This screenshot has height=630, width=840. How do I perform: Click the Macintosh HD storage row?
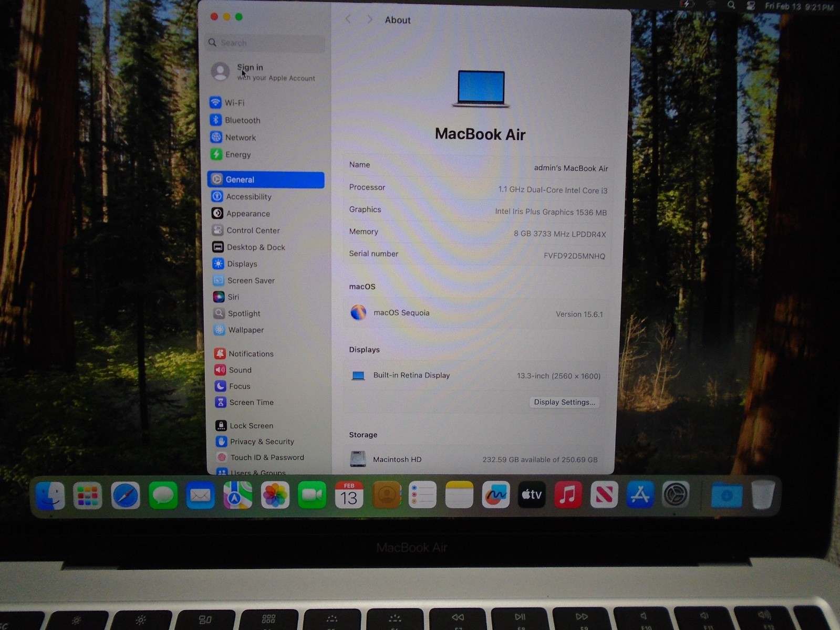coord(474,459)
